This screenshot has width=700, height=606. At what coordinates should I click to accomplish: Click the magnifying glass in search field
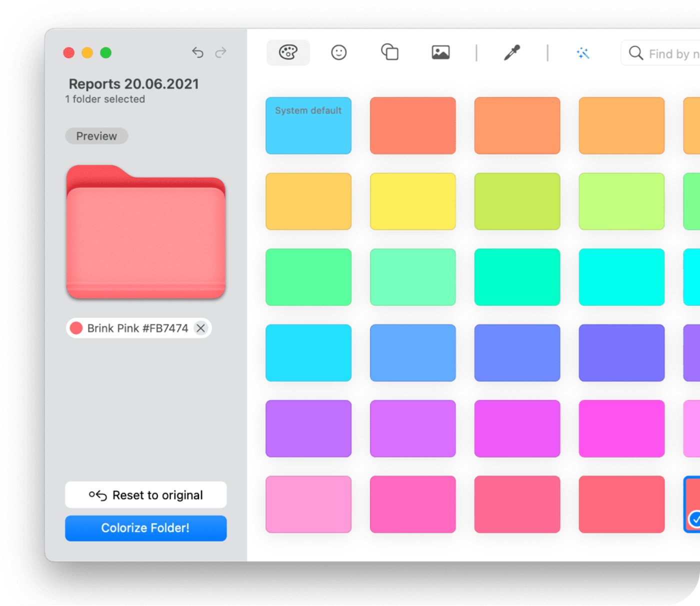coord(635,53)
